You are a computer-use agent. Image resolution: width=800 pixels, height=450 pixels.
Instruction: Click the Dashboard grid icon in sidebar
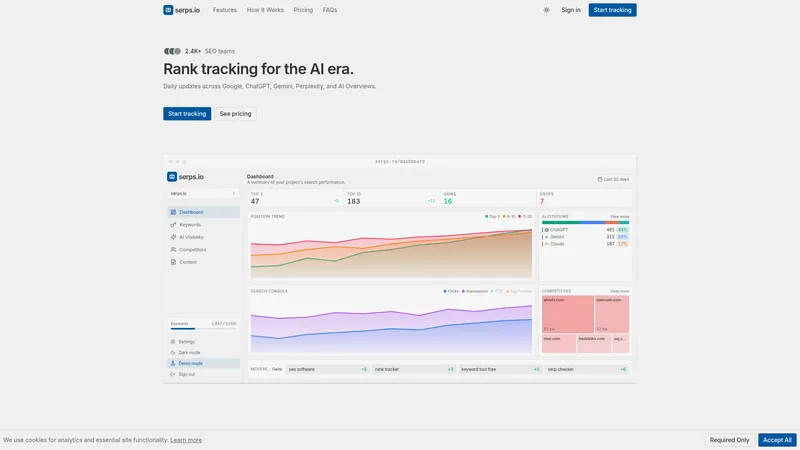tap(173, 212)
